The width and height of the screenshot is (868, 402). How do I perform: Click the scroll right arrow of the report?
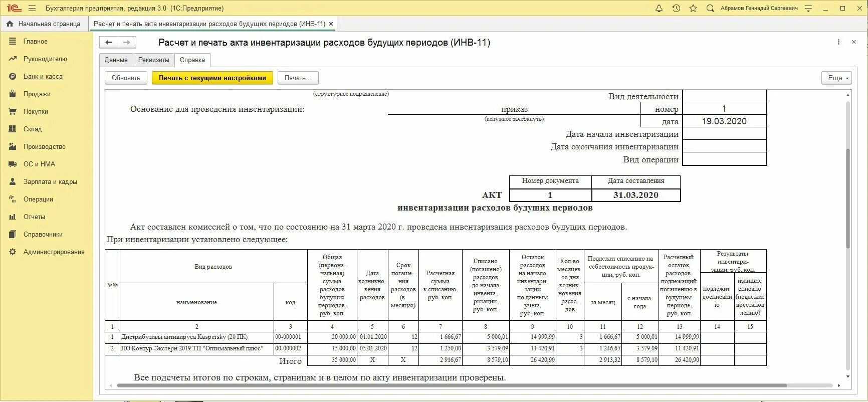(839, 385)
